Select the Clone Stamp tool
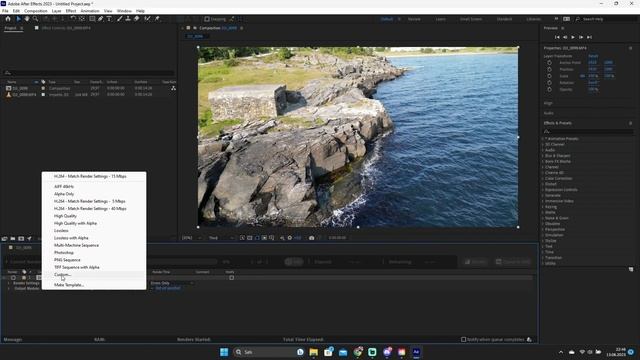 point(128,19)
